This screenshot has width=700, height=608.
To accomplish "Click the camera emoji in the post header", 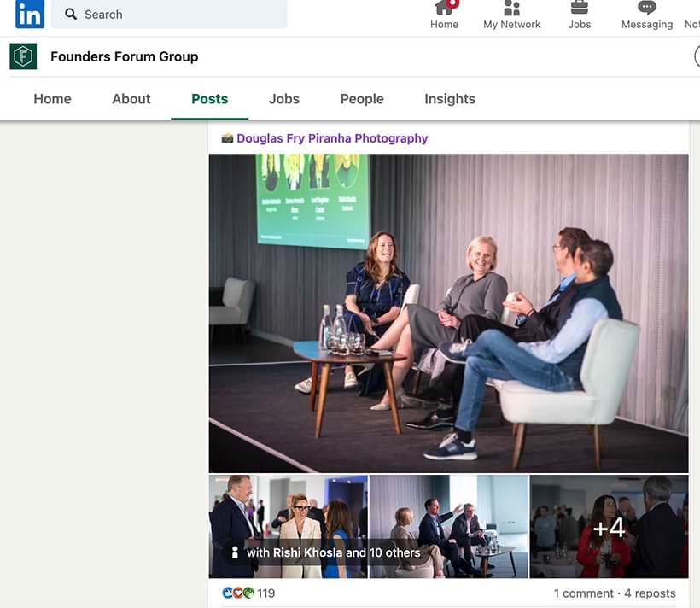I will click(227, 137).
